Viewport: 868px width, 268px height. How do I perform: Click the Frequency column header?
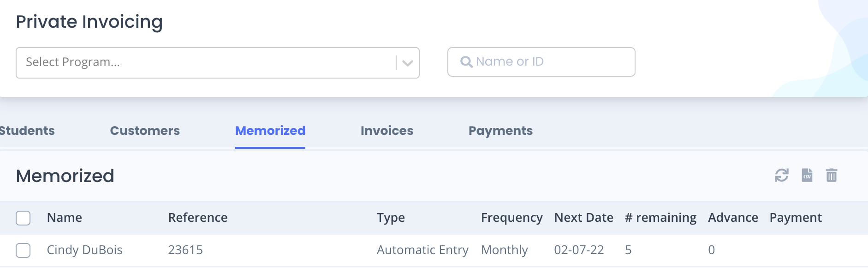coord(511,218)
